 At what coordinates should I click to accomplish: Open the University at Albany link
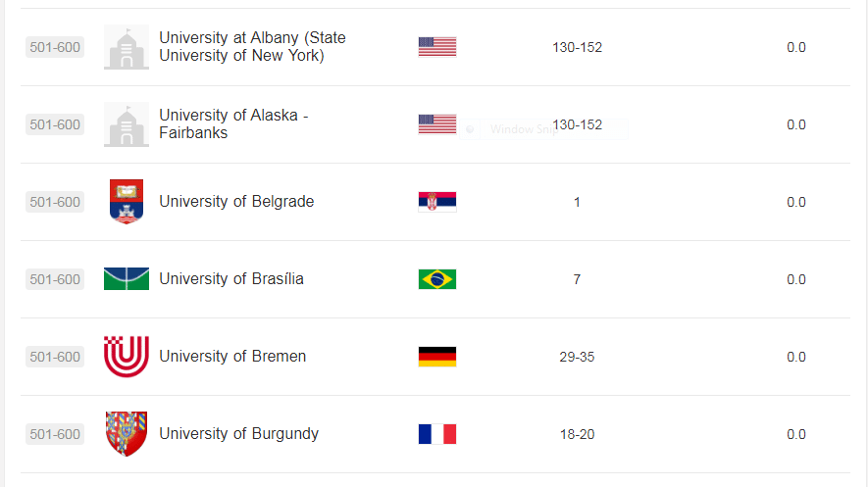pos(252,47)
